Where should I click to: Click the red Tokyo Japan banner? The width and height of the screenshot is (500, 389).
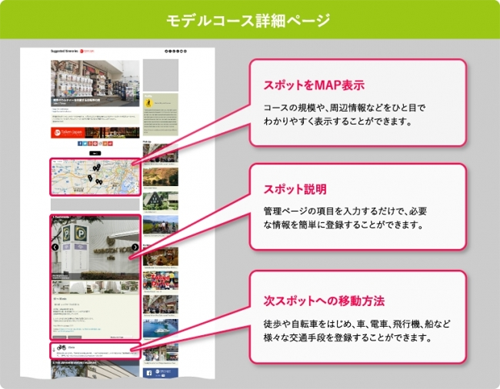95,132
